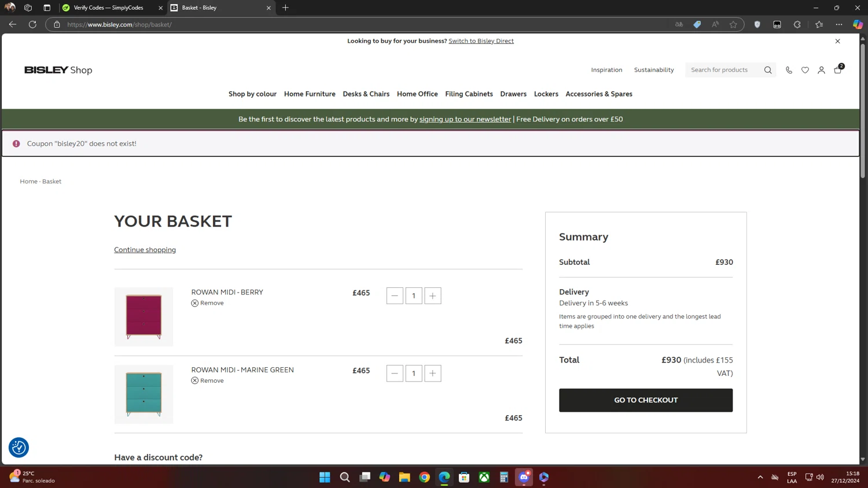Open Filing Cabinets menu

click(x=469, y=94)
